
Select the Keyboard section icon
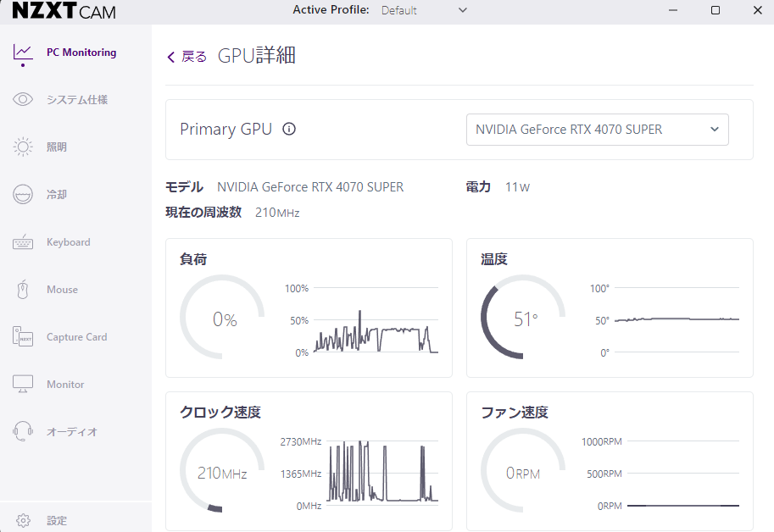[x=23, y=241]
